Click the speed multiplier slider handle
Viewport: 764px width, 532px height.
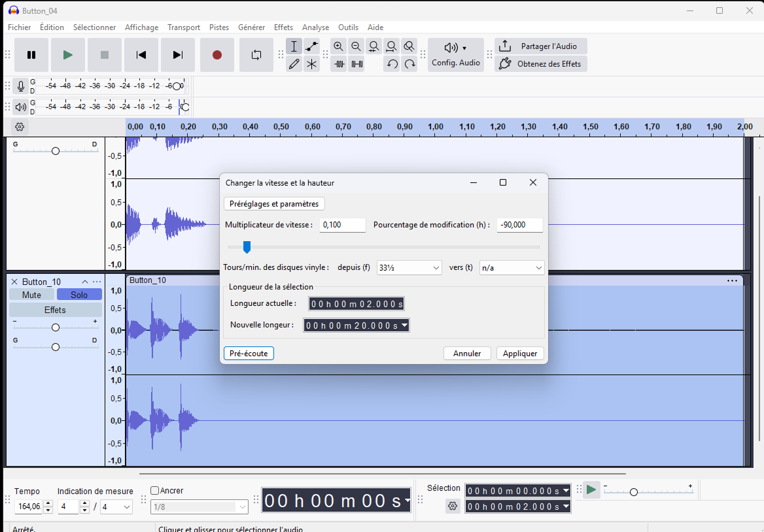click(x=247, y=247)
